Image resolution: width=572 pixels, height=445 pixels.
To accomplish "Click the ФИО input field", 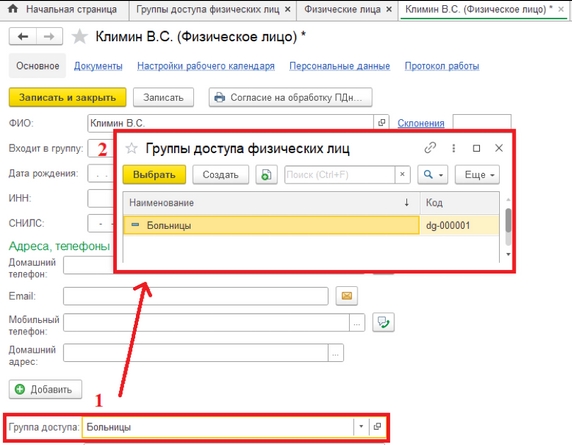I will point(231,123).
